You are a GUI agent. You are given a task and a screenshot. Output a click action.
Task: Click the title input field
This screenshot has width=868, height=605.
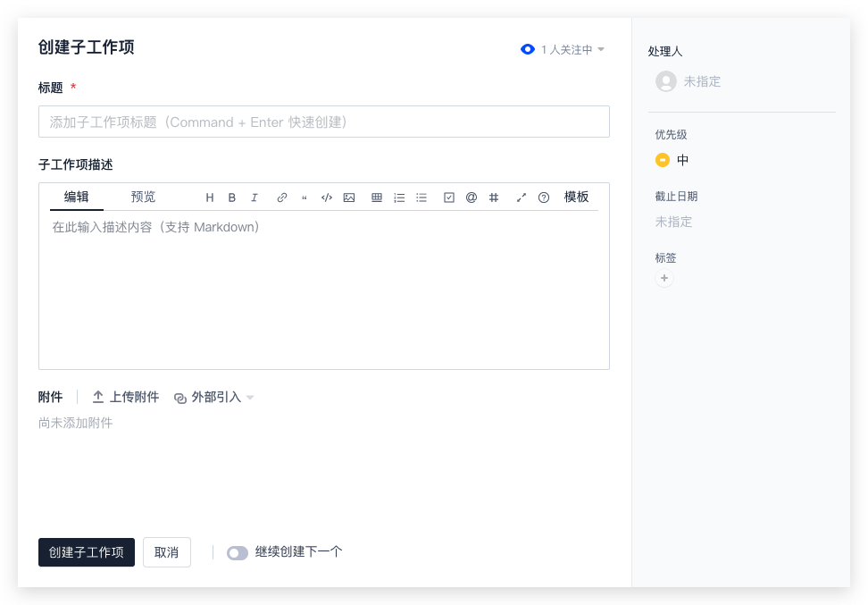pyautogui.click(x=324, y=122)
